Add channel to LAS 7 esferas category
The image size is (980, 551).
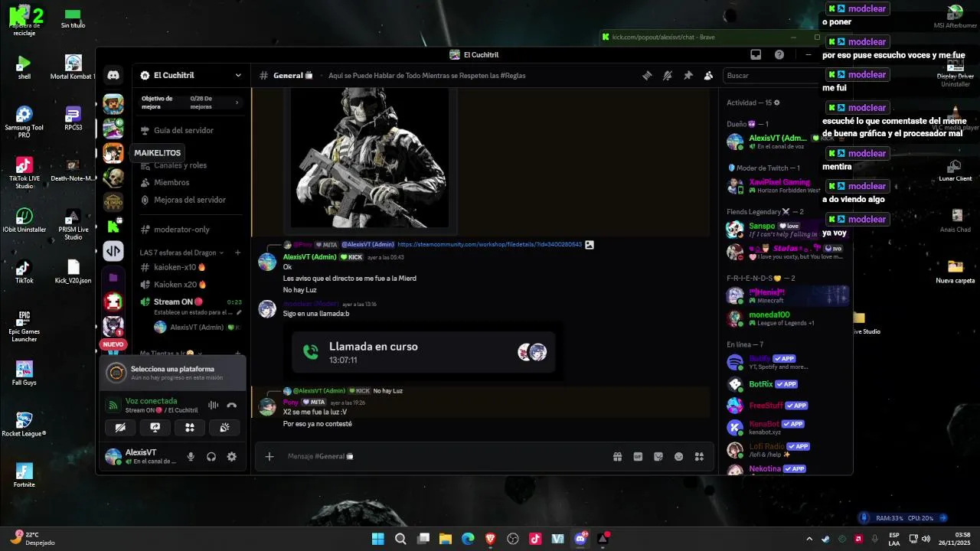(238, 253)
